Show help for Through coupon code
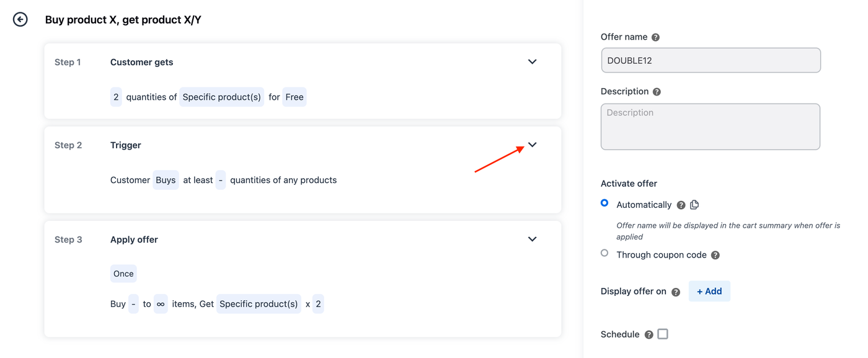Screen dimensions: 868x358 [715, 255]
